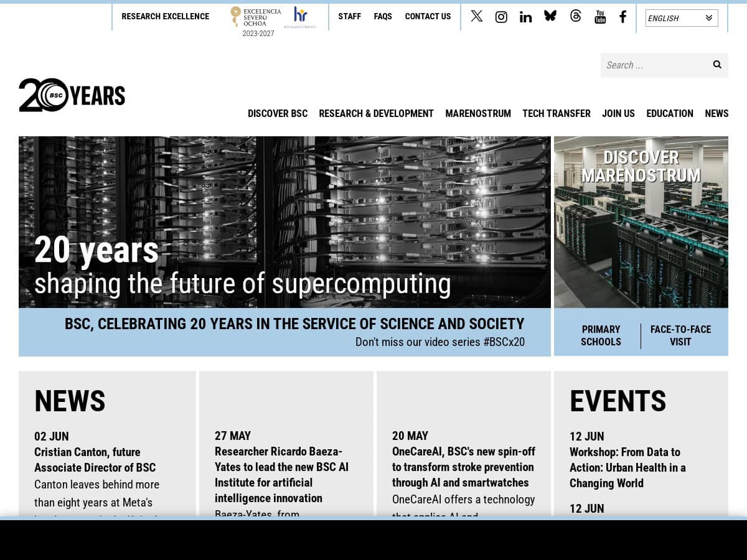Screen dimensions: 747x560
Task: Click the Discover MareNostrum image
Action: (641, 222)
